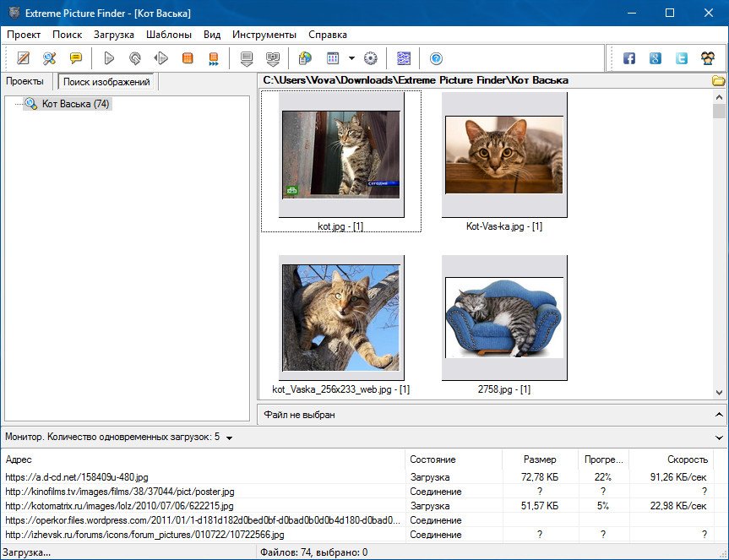Click the Размер column header
The image size is (729, 560).
pos(541,459)
